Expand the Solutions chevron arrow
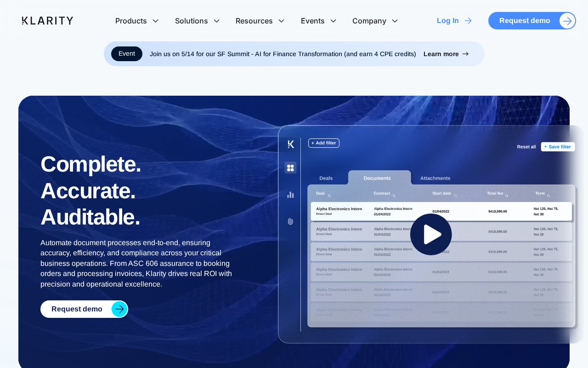 [x=216, y=21]
